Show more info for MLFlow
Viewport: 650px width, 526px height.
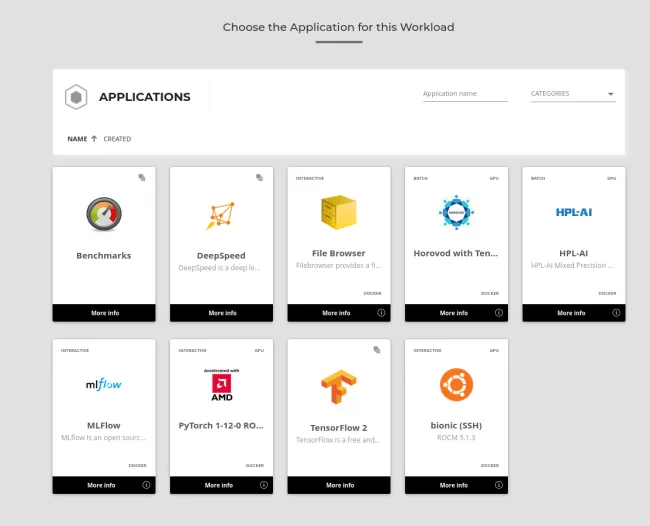point(101,485)
